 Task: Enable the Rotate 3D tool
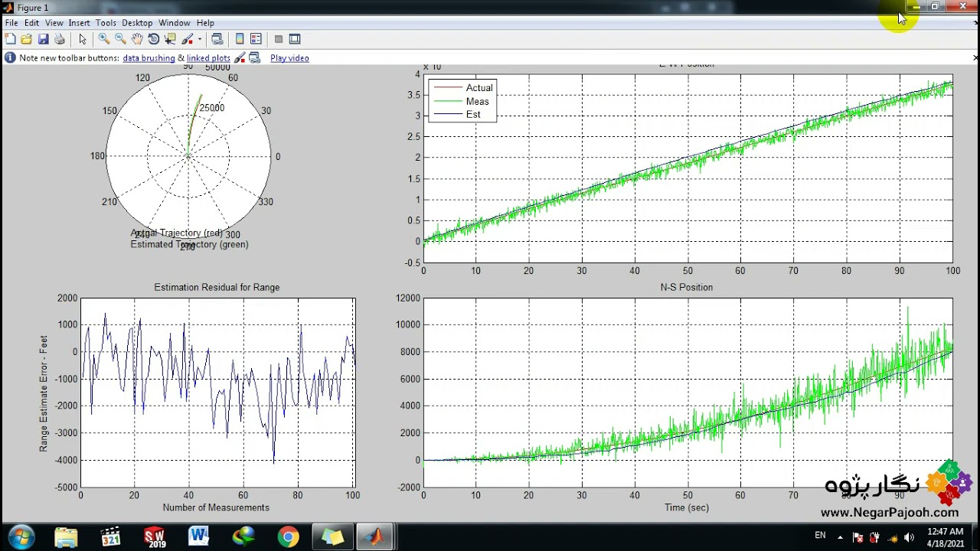tap(154, 39)
